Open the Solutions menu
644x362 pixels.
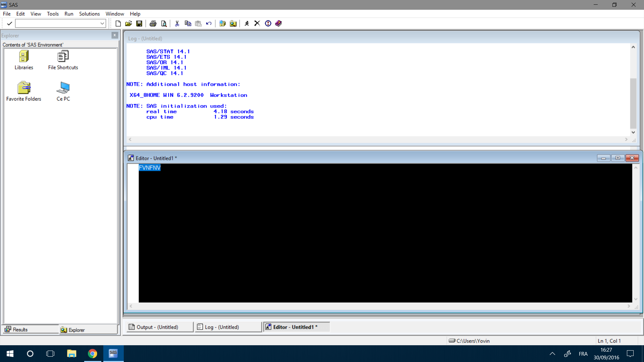tap(89, 14)
